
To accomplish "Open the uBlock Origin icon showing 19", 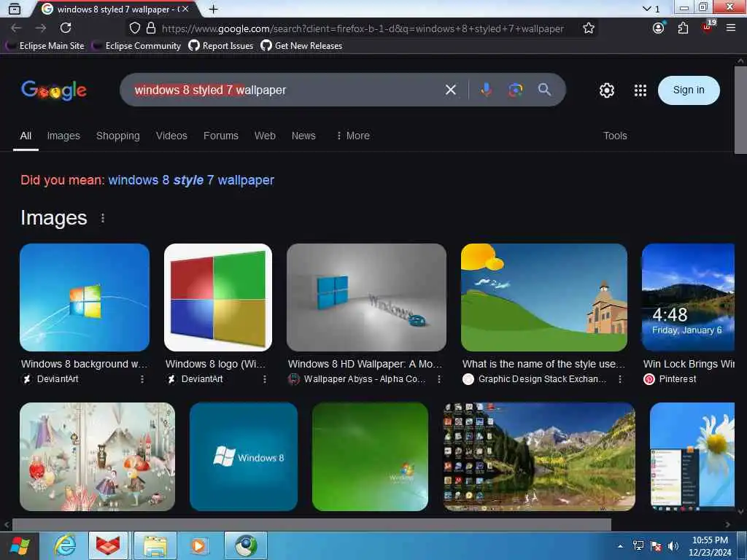I will 708,27.
